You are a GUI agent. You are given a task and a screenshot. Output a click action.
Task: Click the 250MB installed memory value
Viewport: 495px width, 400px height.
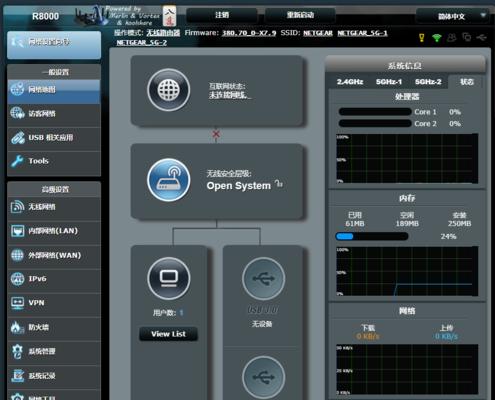pos(459,224)
